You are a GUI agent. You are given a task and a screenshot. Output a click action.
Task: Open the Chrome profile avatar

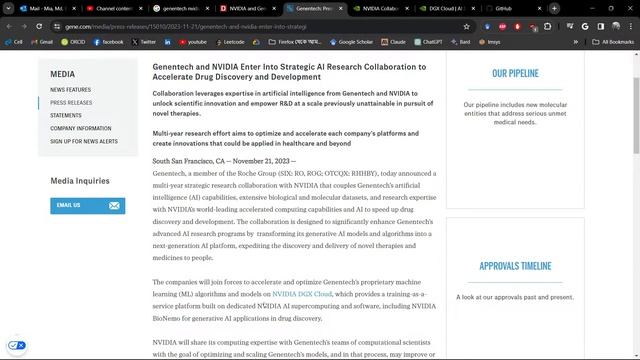point(616,27)
